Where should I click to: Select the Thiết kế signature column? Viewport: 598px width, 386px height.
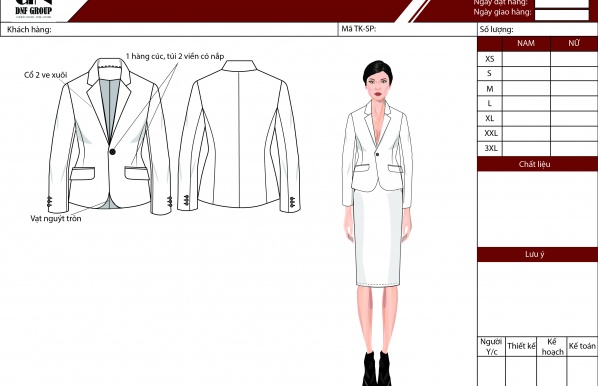click(x=521, y=361)
